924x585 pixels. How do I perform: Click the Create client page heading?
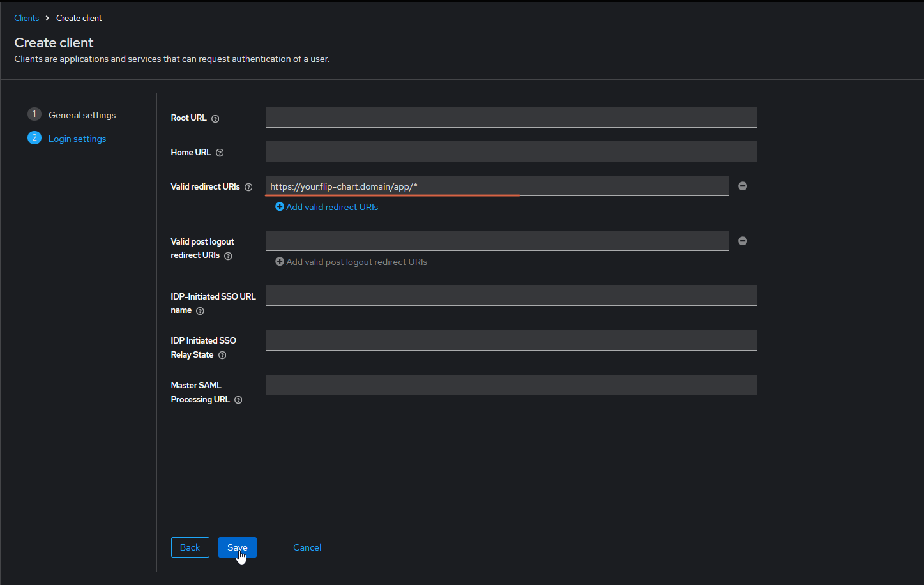[54, 43]
